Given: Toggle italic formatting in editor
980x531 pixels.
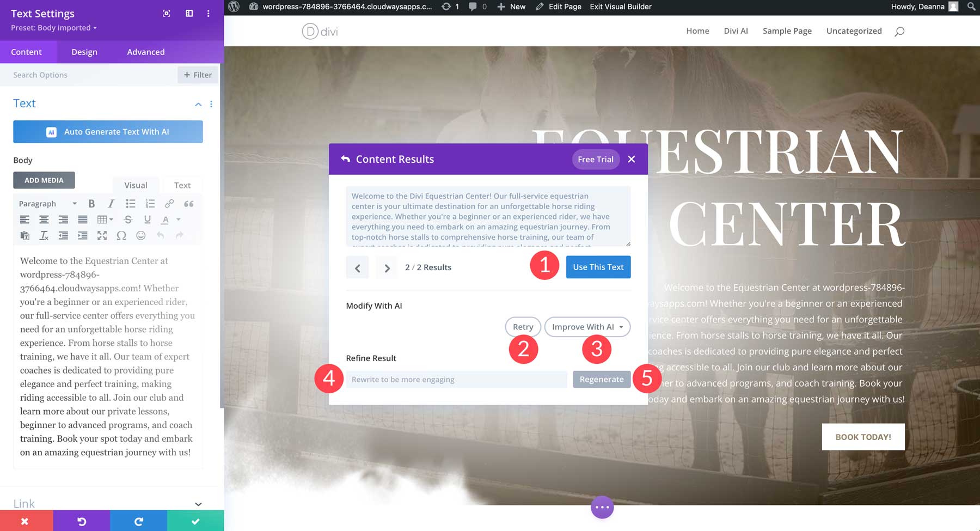Looking at the screenshot, I should 111,204.
